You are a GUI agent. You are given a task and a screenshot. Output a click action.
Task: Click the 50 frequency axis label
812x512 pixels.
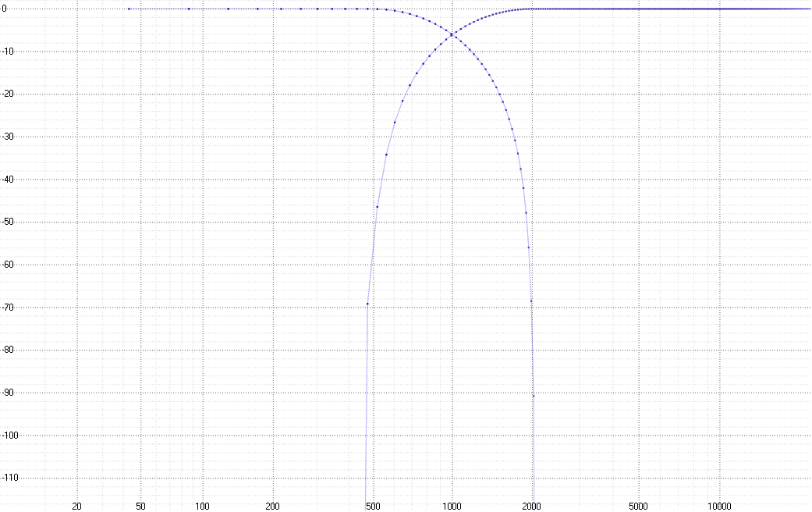tap(141, 507)
